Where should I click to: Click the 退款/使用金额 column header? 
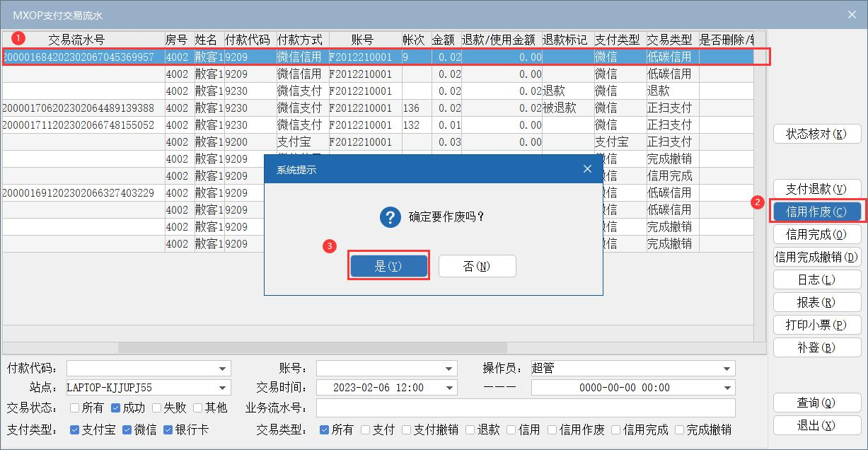click(501, 40)
